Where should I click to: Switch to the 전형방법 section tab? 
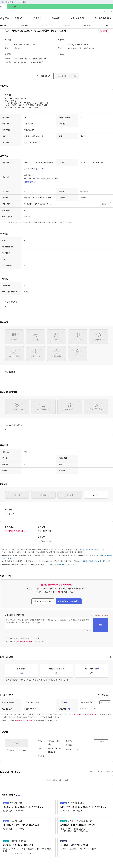tap(87, 26)
